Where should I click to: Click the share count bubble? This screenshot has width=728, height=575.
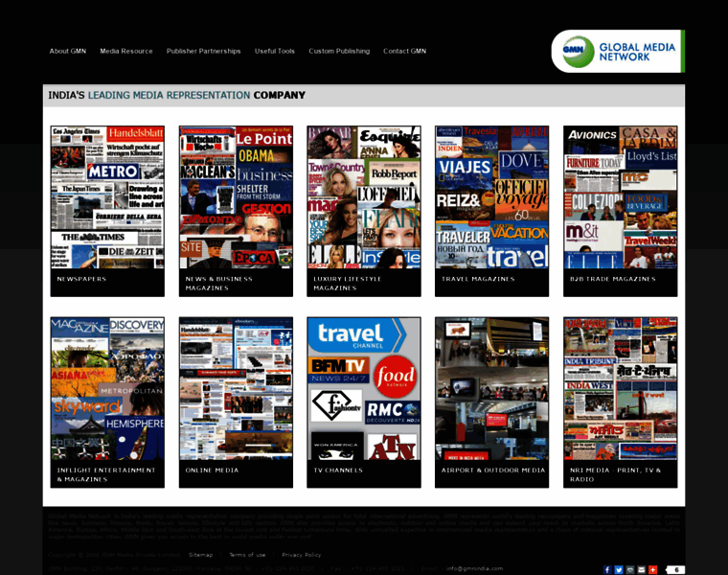(x=675, y=569)
